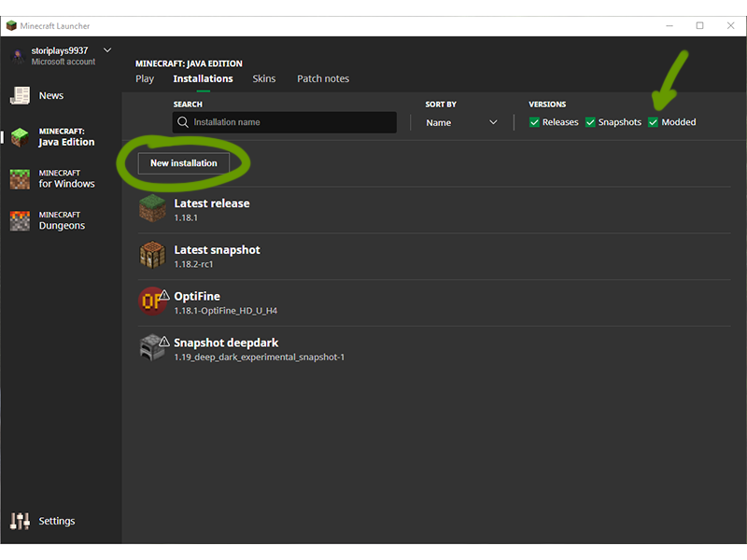
Task: Click the New installation button
Action: tap(184, 163)
